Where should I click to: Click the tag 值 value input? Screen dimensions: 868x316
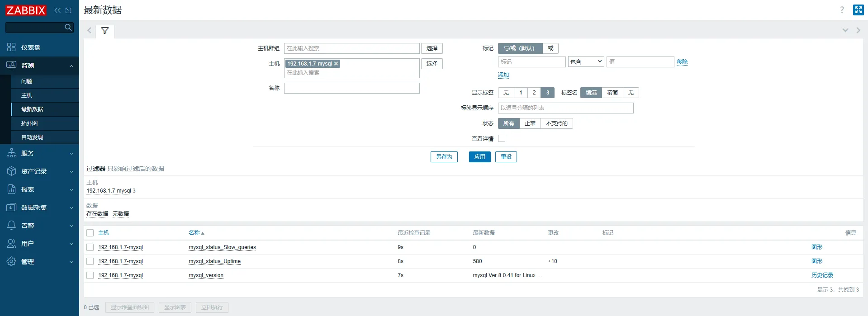[x=640, y=62]
